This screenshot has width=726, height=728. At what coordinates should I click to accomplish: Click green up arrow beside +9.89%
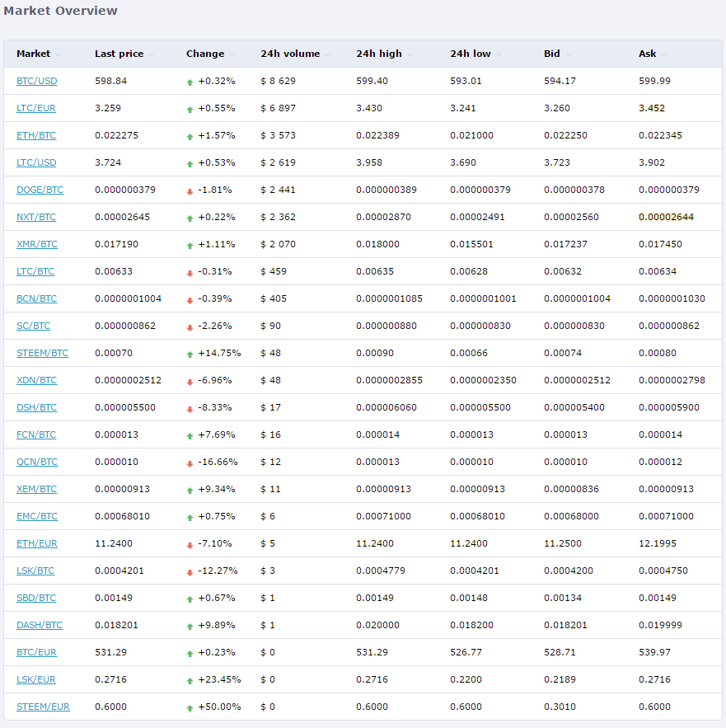(190, 627)
